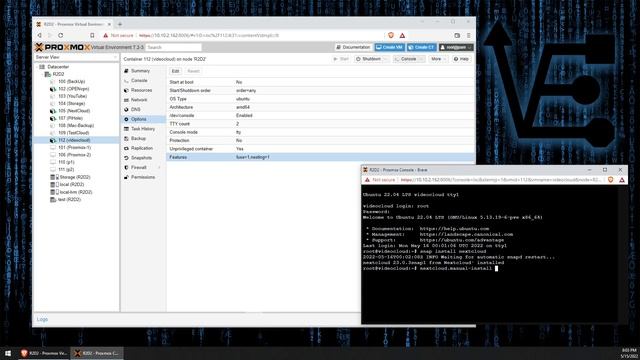This screenshot has width=640, height=360.
Task: Open More dropdown in toolbar
Action: click(438, 59)
